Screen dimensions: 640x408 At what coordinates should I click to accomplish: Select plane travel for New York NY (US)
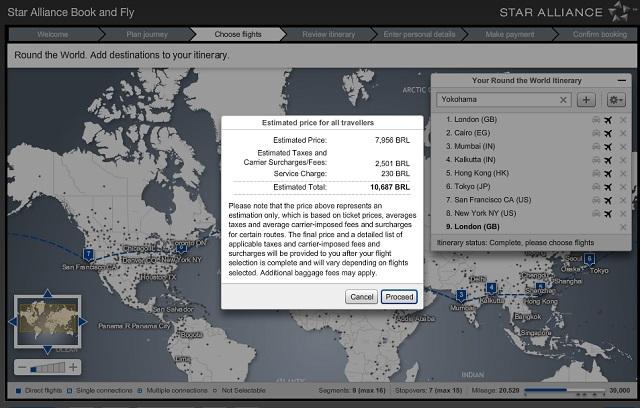tap(608, 214)
